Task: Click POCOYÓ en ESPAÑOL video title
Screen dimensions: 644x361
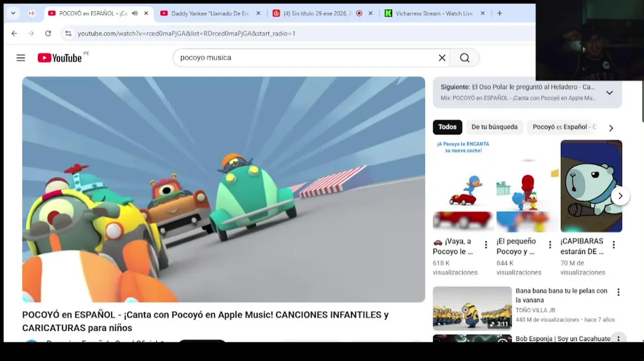Action: click(205, 321)
